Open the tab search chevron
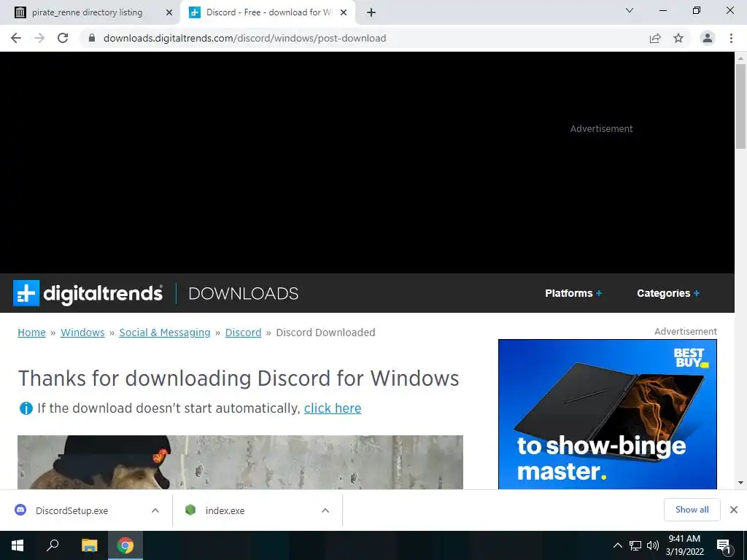This screenshot has width=747, height=560. coord(630,10)
